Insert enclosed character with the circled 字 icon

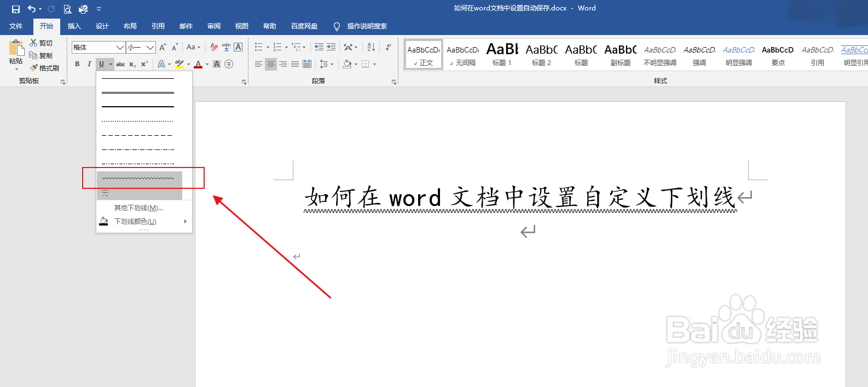pos(229,64)
